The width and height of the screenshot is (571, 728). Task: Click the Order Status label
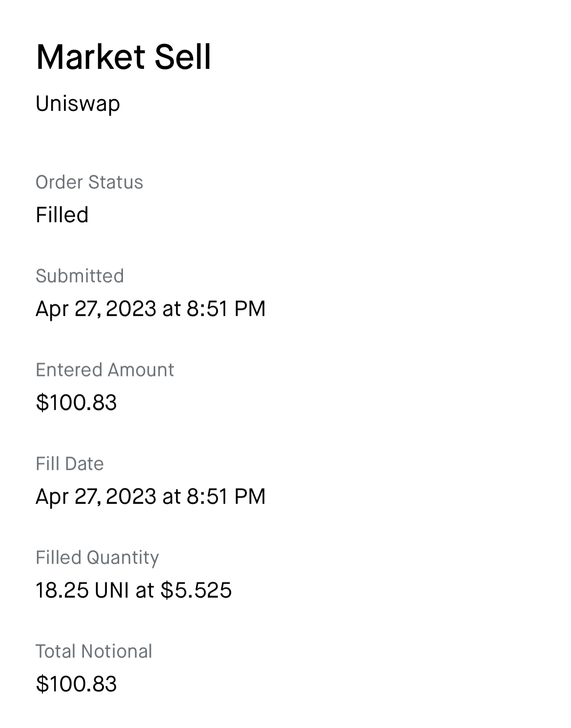pyautogui.click(x=89, y=182)
